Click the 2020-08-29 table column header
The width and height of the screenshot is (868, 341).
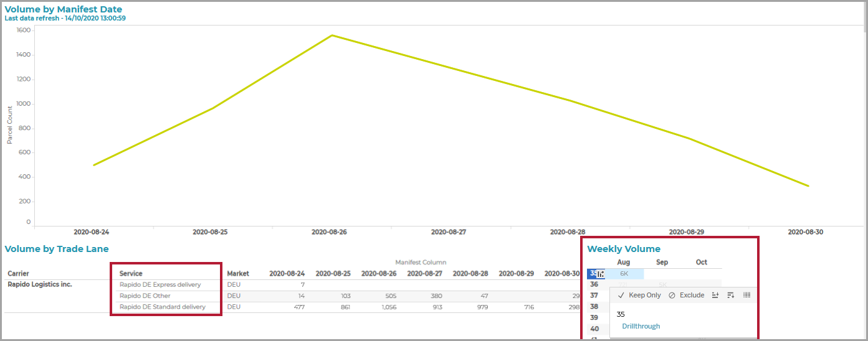[x=516, y=273]
